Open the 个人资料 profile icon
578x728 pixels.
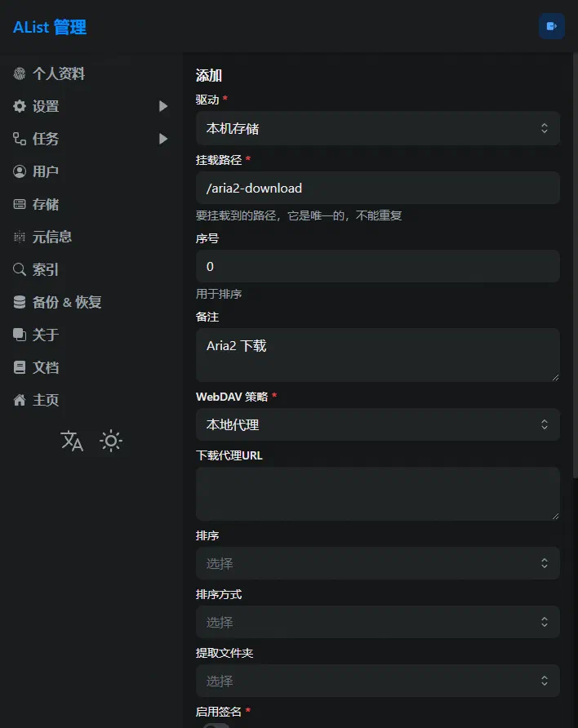(x=20, y=73)
